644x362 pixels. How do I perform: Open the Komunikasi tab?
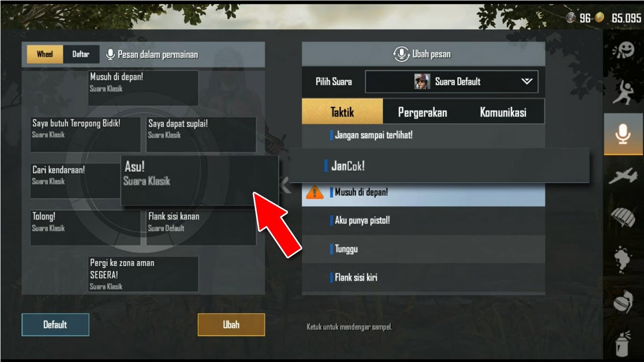[503, 112]
